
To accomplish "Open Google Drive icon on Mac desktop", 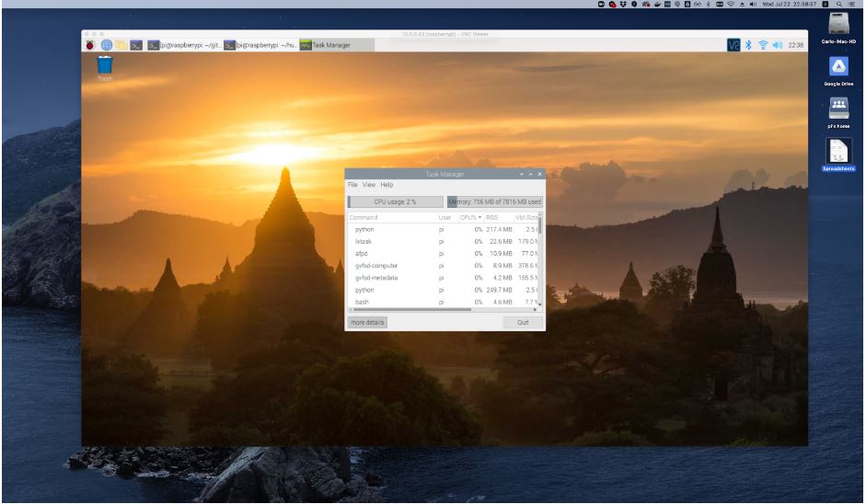I will pyautogui.click(x=838, y=71).
